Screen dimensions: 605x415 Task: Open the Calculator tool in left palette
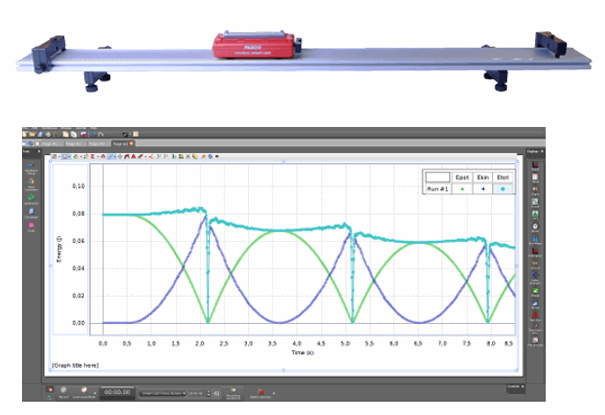pyautogui.click(x=30, y=212)
